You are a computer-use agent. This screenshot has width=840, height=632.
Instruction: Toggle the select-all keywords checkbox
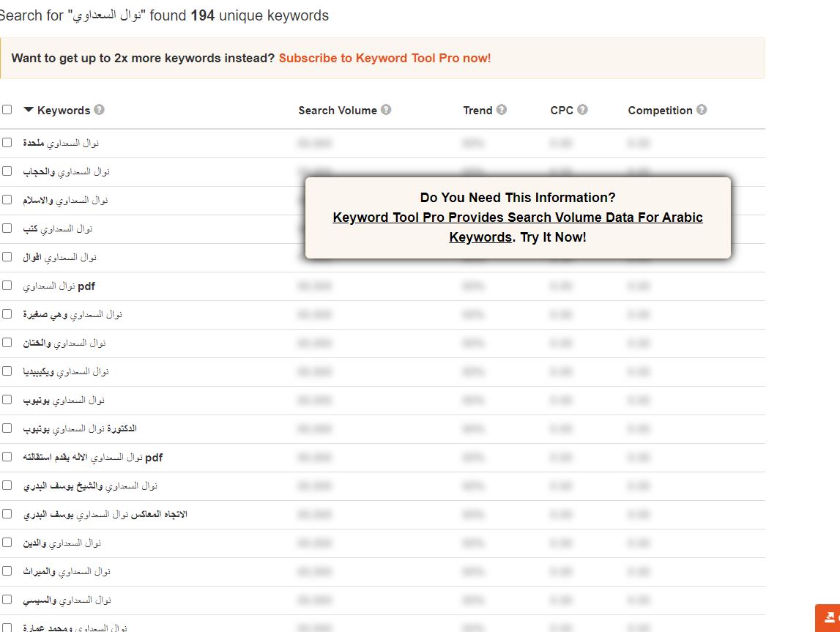tap(7, 110)
